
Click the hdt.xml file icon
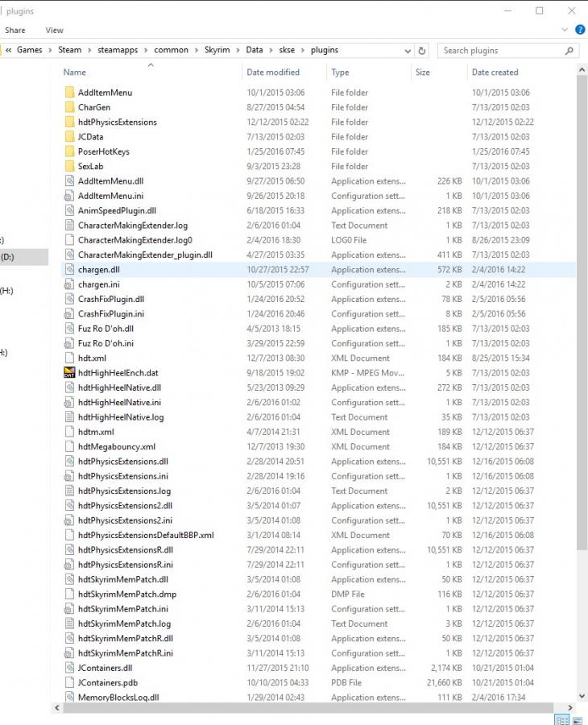tap(69, 358)
